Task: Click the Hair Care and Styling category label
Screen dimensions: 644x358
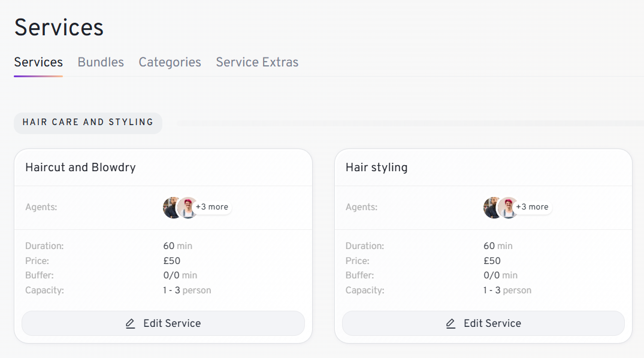Action: tap(88, 122)
